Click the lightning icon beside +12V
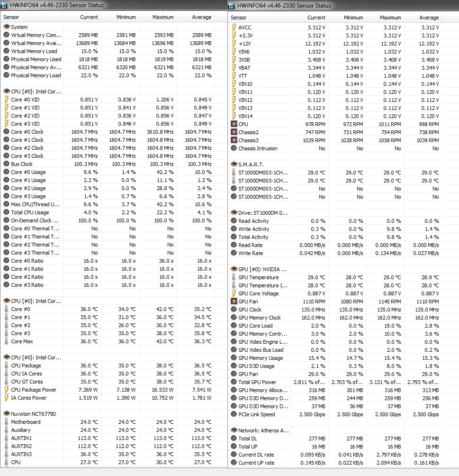 point(234,44)
